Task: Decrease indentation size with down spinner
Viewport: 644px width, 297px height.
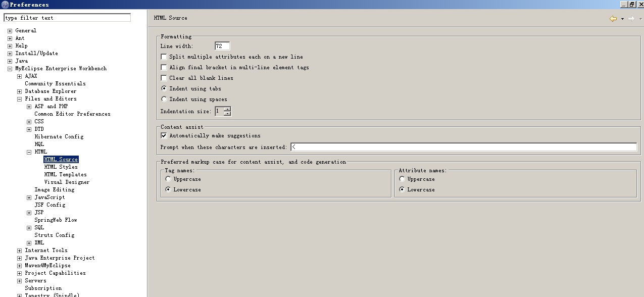Action: click(227, 114)
